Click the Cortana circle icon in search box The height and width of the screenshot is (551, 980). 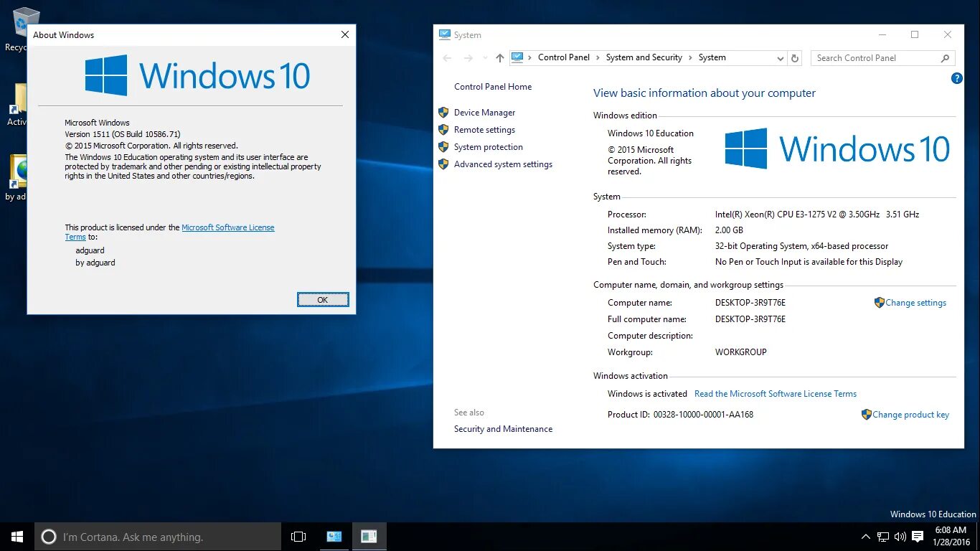click(x=49, y=537)
